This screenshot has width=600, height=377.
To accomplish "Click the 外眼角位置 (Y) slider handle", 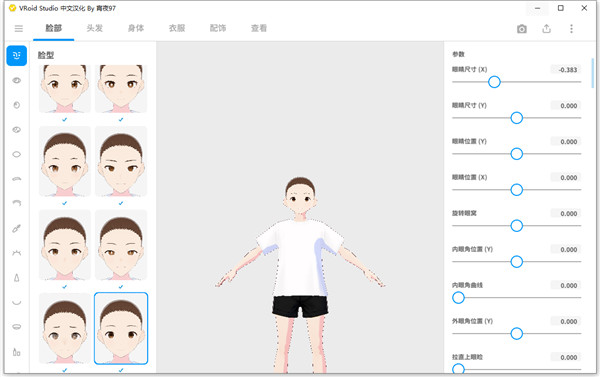I will click(x=517, y=334).
